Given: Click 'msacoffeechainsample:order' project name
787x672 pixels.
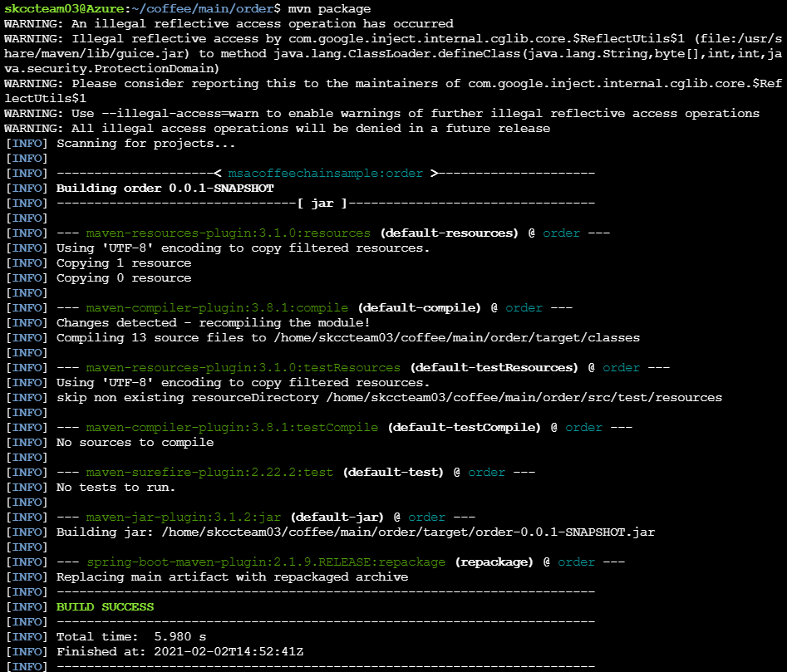Looking at the screenshot, I should [x=325, y=174].
